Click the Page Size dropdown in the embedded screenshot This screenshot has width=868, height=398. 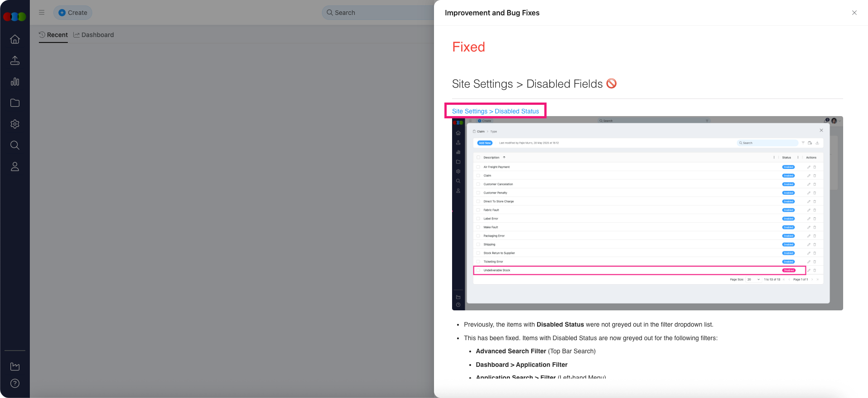[753, 280]
